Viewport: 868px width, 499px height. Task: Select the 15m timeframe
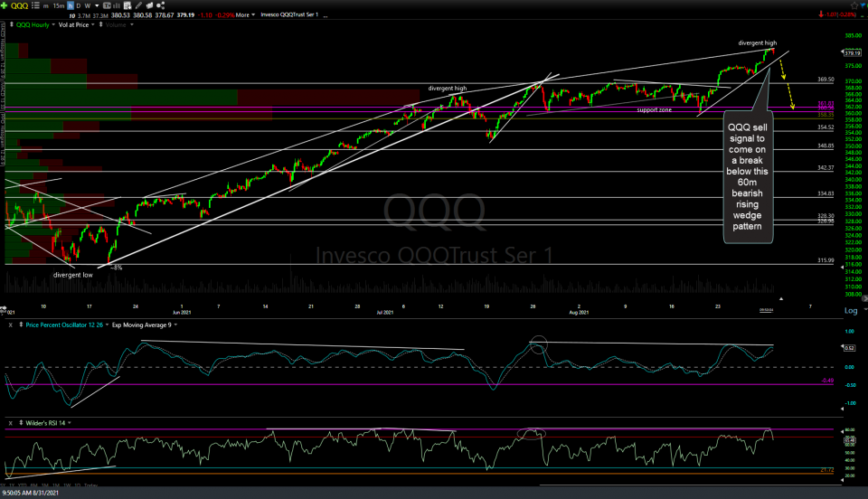[59, 6]
